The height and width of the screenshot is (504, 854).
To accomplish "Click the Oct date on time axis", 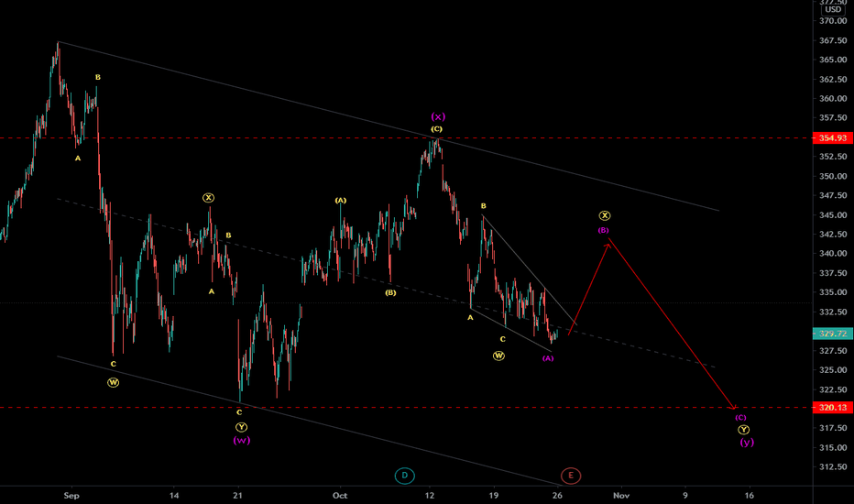I will 340,495.
